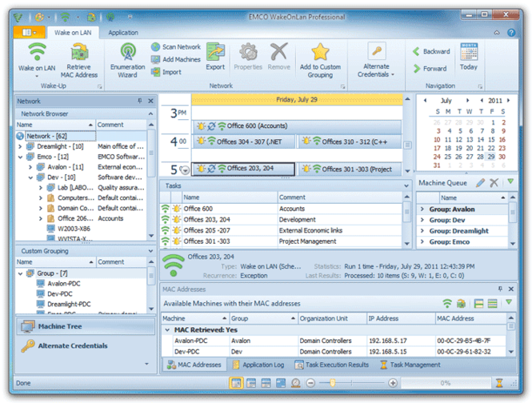This screenshot has height=403, width=532.
Task: Collapse the Dev - [10] tree node
Action: point(30,178)
